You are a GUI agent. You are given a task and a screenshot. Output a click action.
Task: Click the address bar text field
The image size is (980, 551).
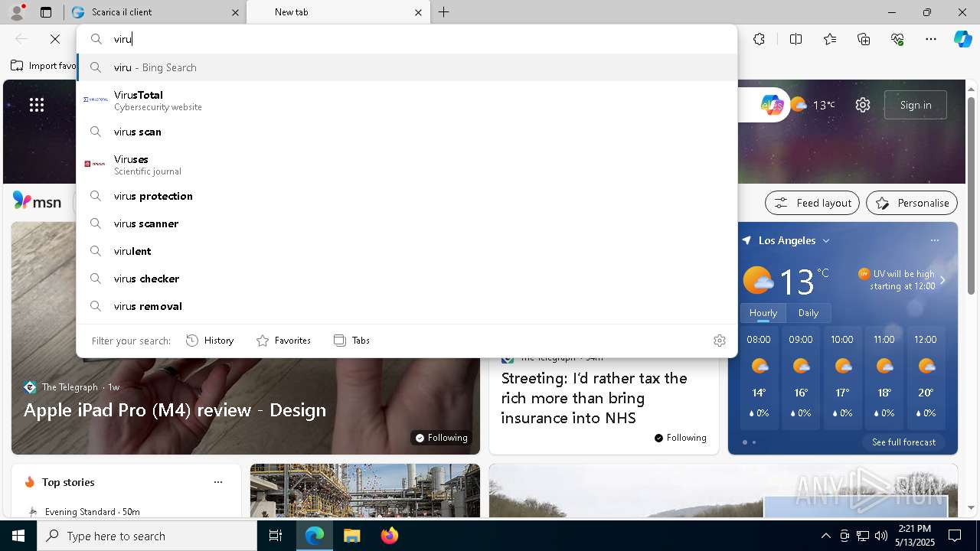click(407, 39)
